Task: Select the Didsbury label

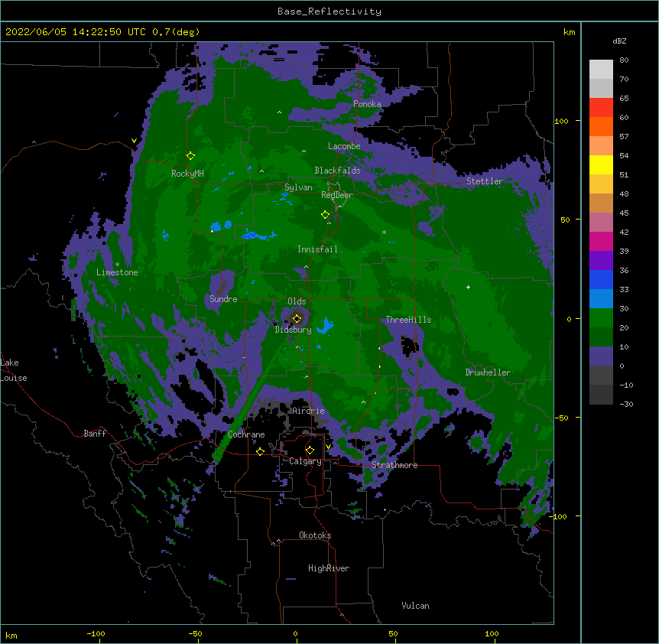Action: click(294, 330)
